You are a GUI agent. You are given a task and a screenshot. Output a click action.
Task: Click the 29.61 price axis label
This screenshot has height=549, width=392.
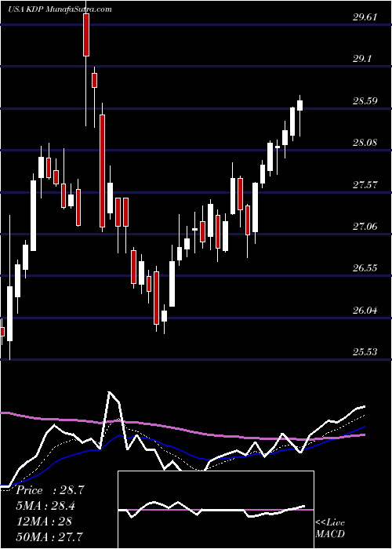pyautogui.click(x=365, y=17)
